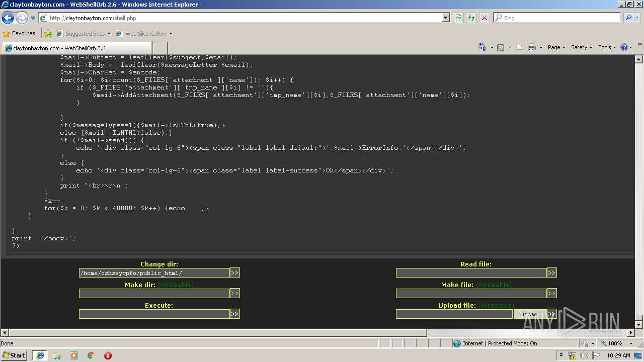Expand the address bar history dropdown

click(x=446, y=18)
